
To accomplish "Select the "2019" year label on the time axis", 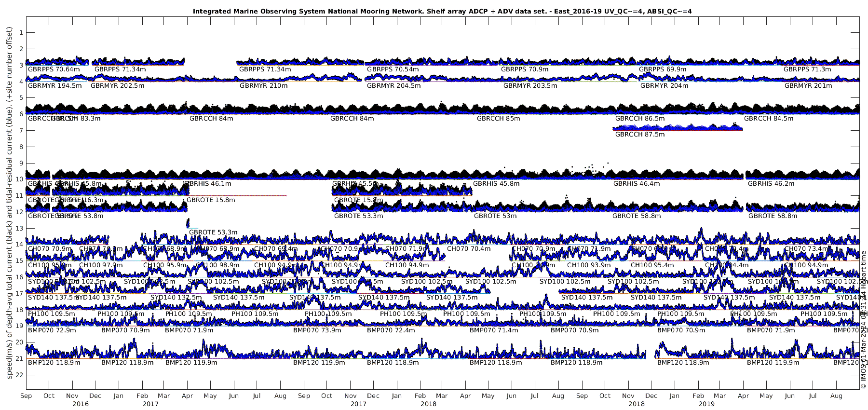I will coord(706,404).
